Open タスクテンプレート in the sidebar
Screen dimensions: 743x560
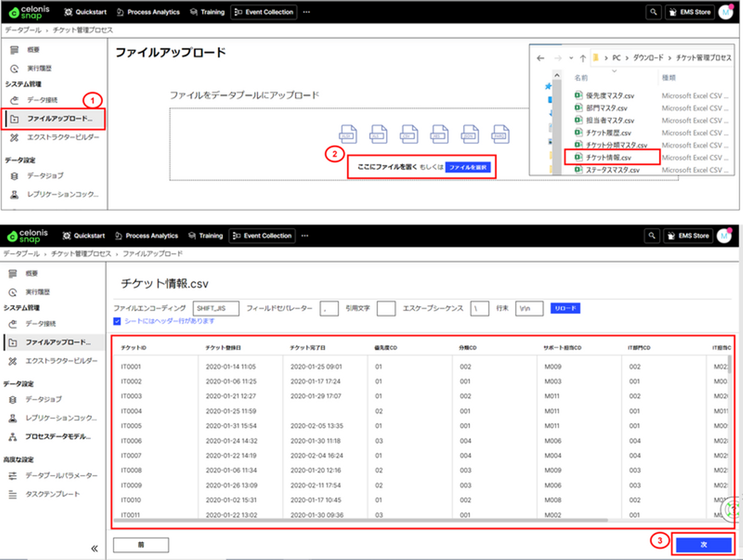(53, 494)
